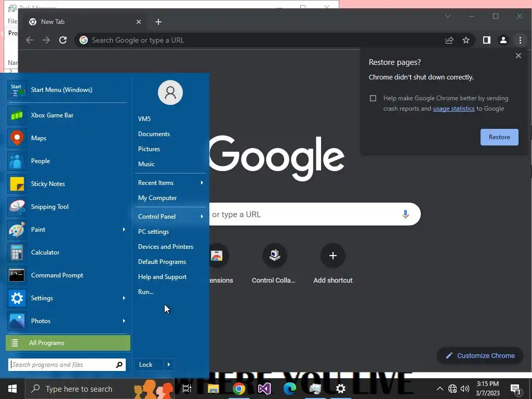This screenshot has width=532, height=399.
Task: Open notification center
Action: (x=515, y=389)
